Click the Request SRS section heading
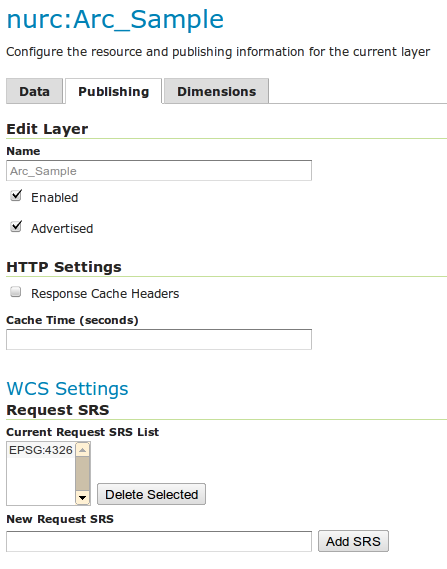 click(x=58, y=410)
